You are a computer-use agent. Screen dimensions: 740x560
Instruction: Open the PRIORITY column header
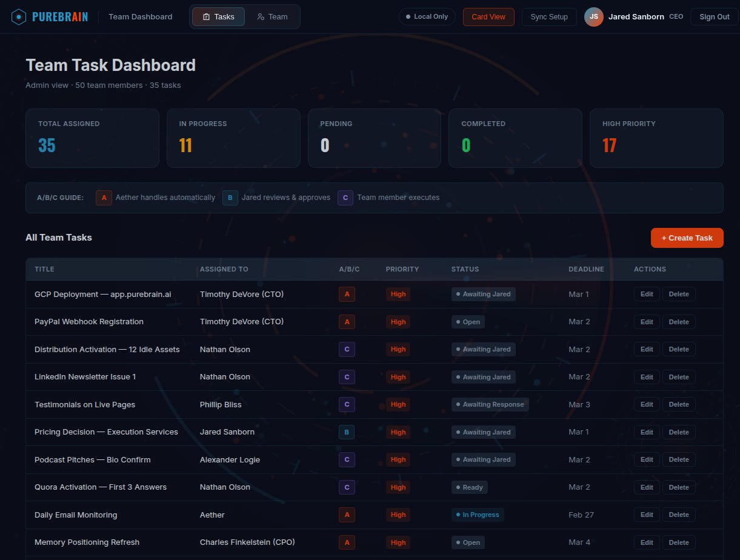402,269
